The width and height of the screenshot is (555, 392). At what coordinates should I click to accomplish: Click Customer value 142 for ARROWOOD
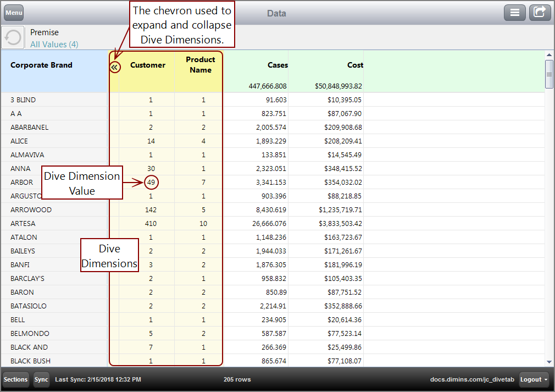point(151,209)
